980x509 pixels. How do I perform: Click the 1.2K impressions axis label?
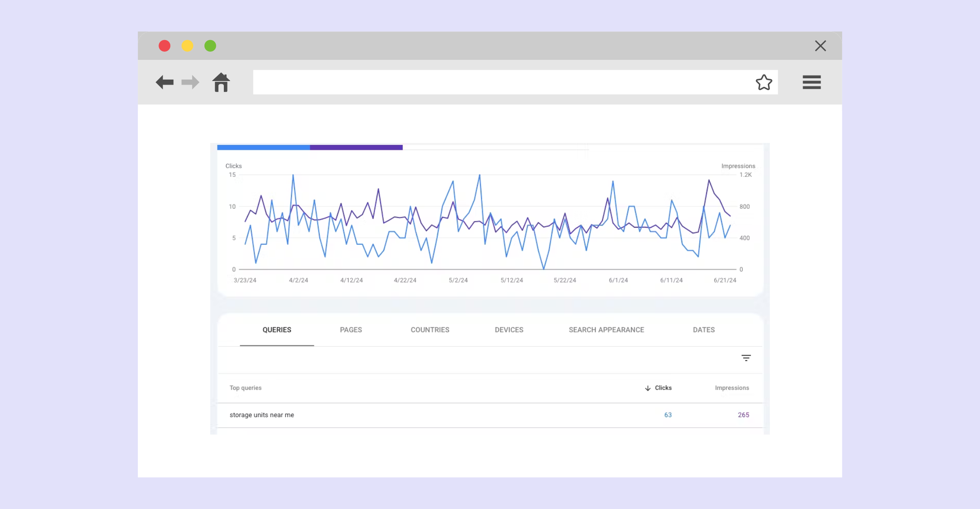pos(745,175)
